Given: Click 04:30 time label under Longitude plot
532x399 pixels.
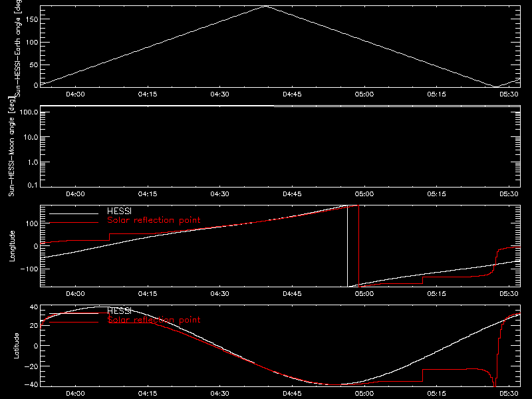Looking at the screenshot, I should [220, 294].
